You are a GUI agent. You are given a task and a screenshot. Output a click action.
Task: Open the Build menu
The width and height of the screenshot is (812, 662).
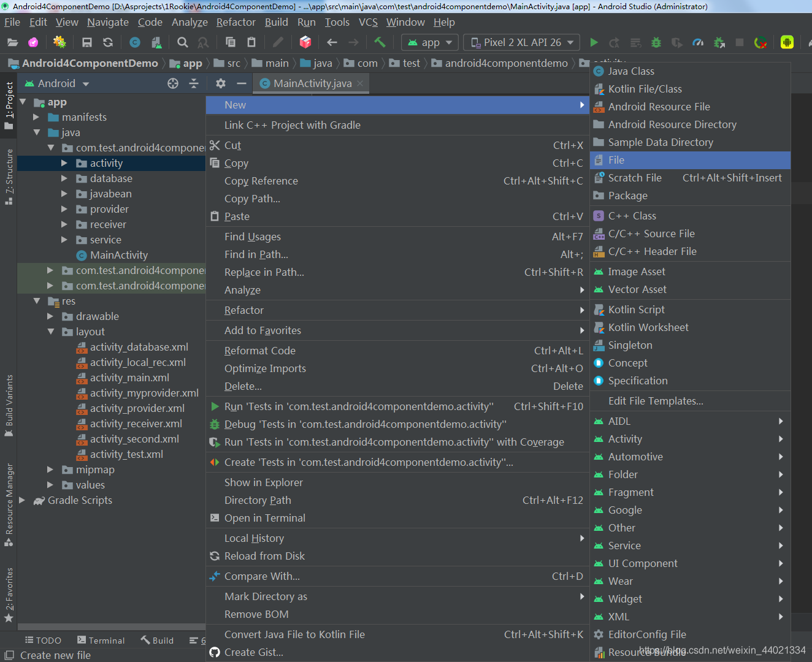click(x=277, y=22)
